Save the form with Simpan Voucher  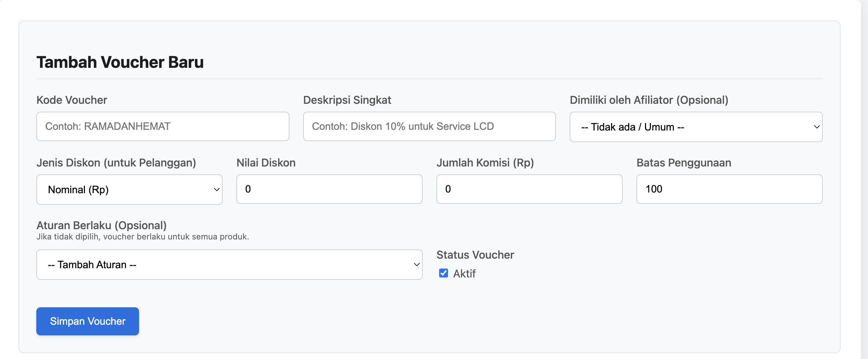coord(88,321)
